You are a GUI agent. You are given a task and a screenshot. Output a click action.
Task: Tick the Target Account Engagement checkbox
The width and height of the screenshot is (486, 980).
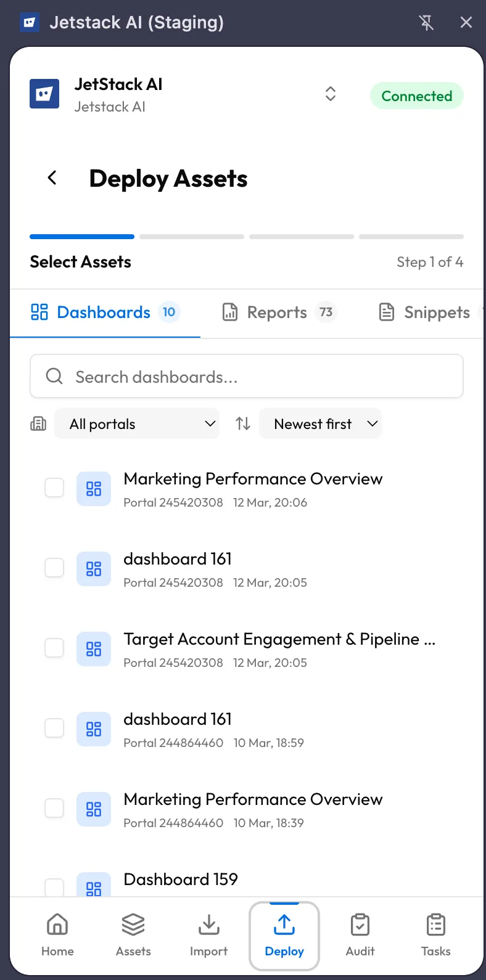coord(54,648)
